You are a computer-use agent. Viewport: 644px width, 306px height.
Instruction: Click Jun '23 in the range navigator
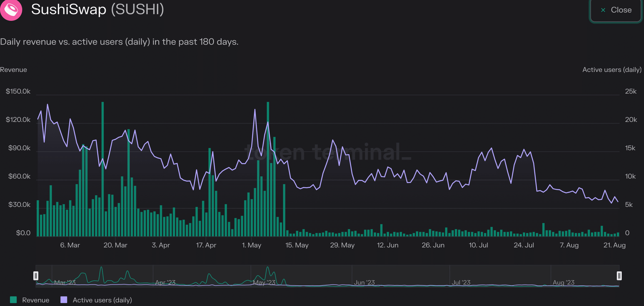[364, 282]
